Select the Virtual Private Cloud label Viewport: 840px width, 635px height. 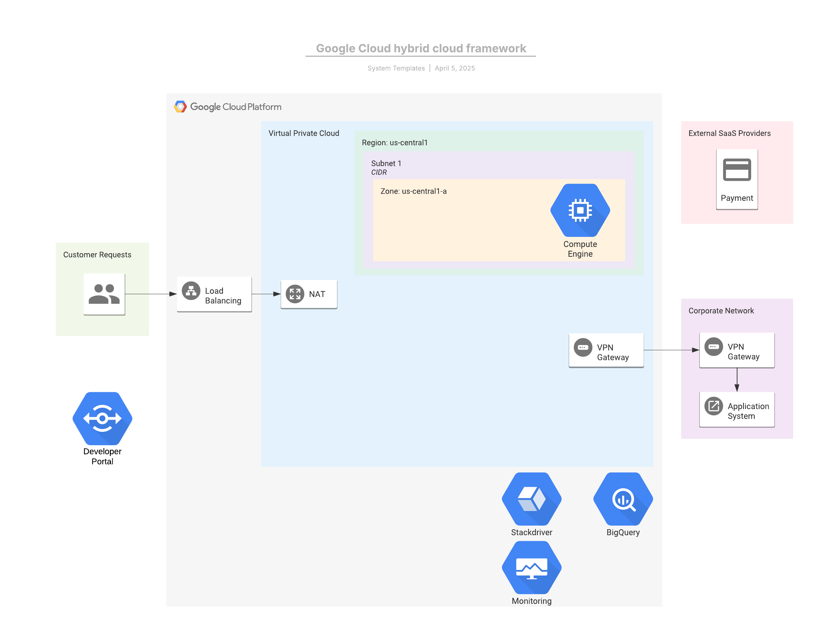click(x=304, y=133)
